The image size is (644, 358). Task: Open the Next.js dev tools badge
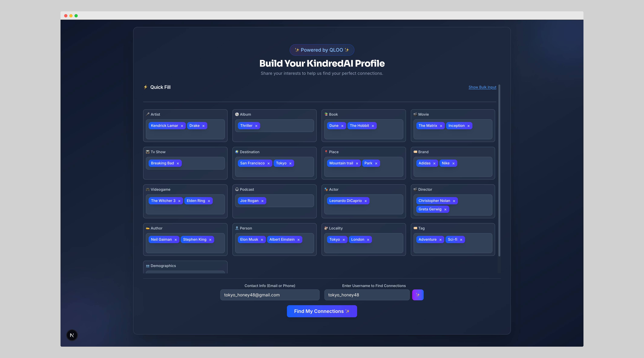tap(72, 335)
